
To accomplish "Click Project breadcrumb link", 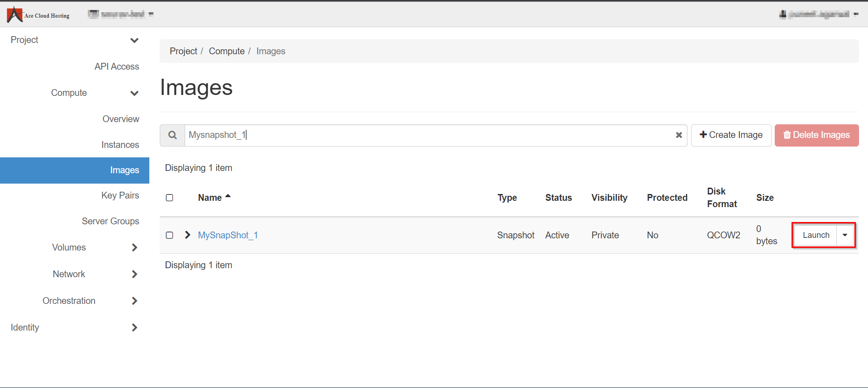I will coord(183,51).
